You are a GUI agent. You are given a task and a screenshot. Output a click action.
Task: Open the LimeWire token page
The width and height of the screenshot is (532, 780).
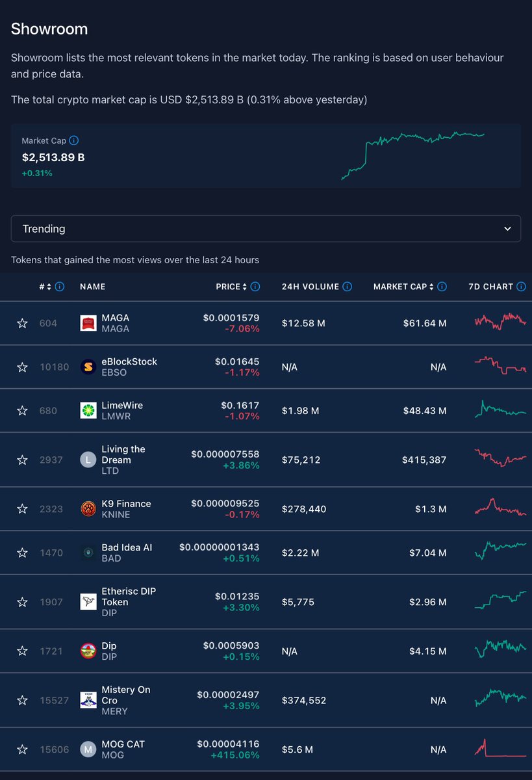[x=122, y=405]
